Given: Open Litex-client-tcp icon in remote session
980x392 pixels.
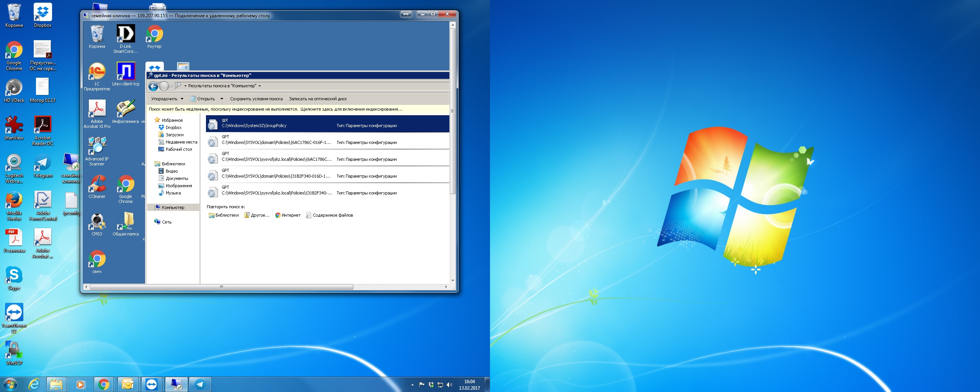Looking at the screenshot, I should [126, 74].
